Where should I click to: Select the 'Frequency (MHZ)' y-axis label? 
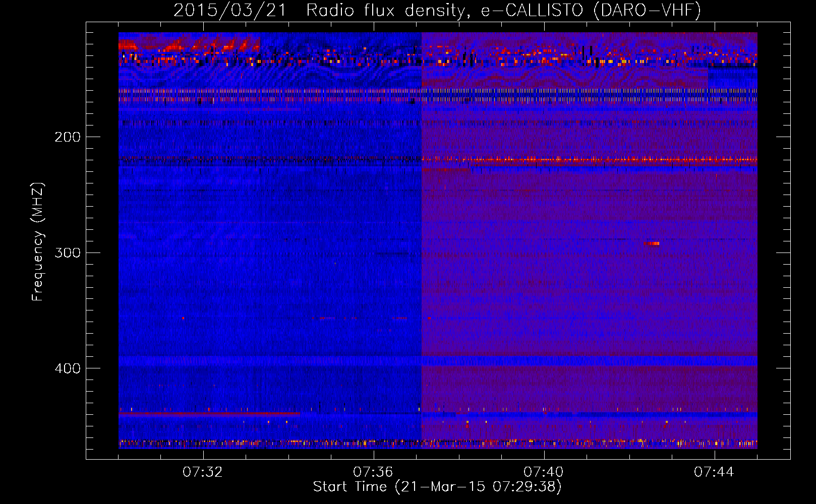[x=38, y=242]
